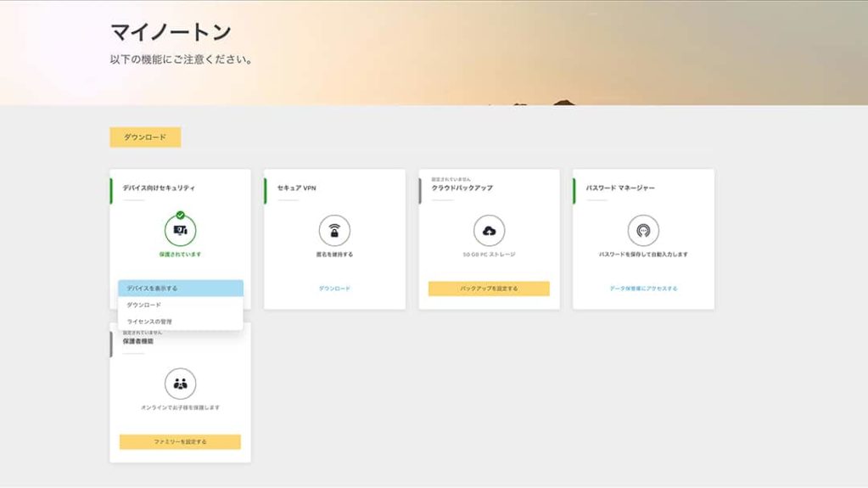Click the オンラインでお子様を保護します text
The height and width of the screenshot is (488, 868).
click(180, 407)
